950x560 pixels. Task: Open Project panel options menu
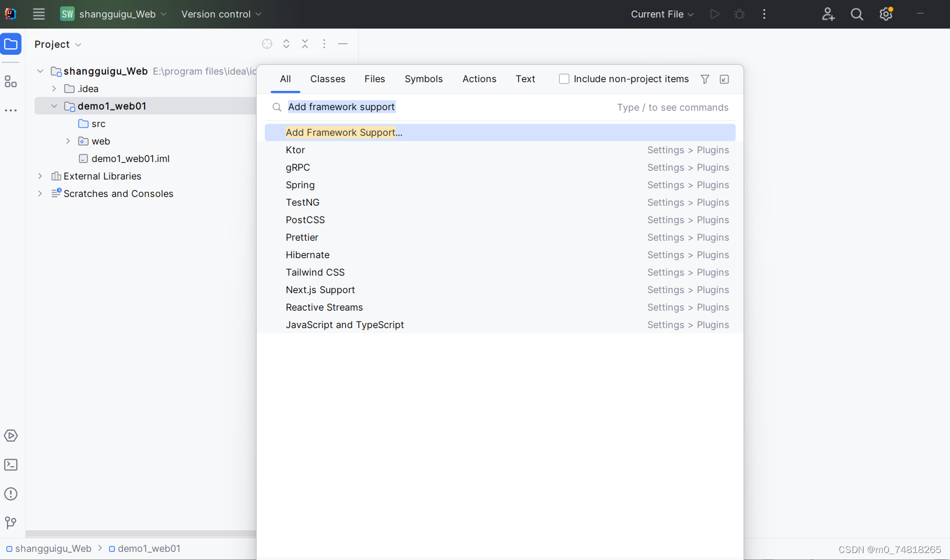tap(324, 44)
